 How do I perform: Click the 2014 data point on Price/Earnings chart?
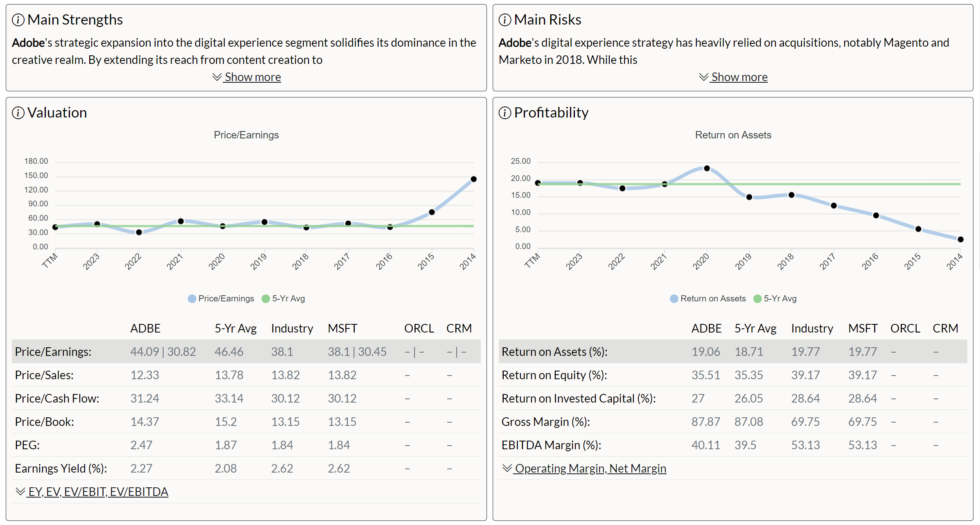coord(473,179)
